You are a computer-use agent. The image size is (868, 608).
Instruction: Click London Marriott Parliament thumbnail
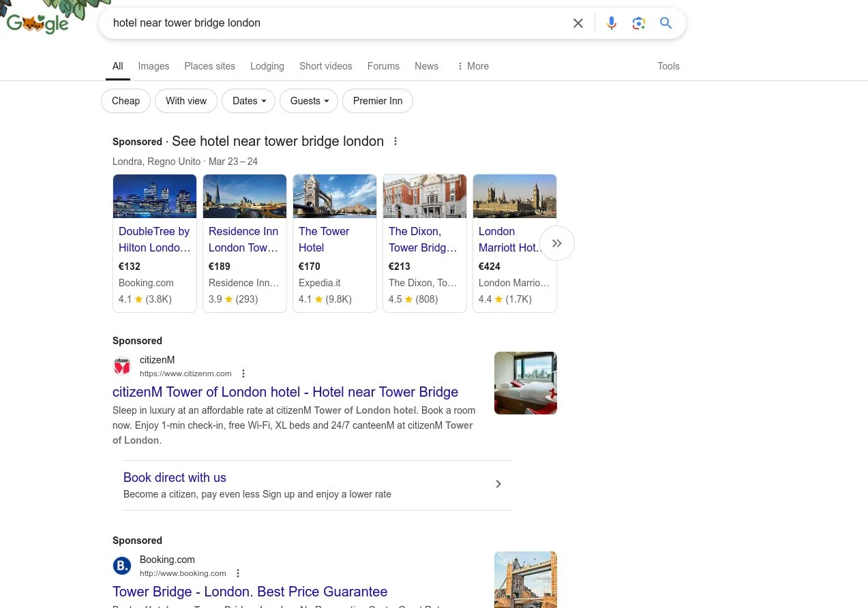tap(515, 196)
